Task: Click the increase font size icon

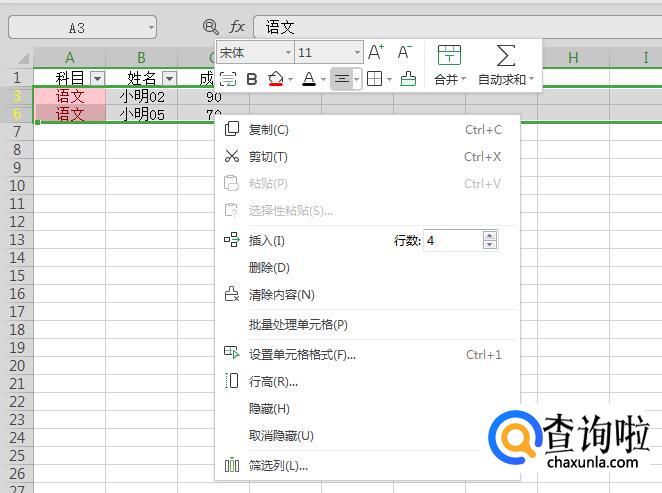Action: click(376, 52)
